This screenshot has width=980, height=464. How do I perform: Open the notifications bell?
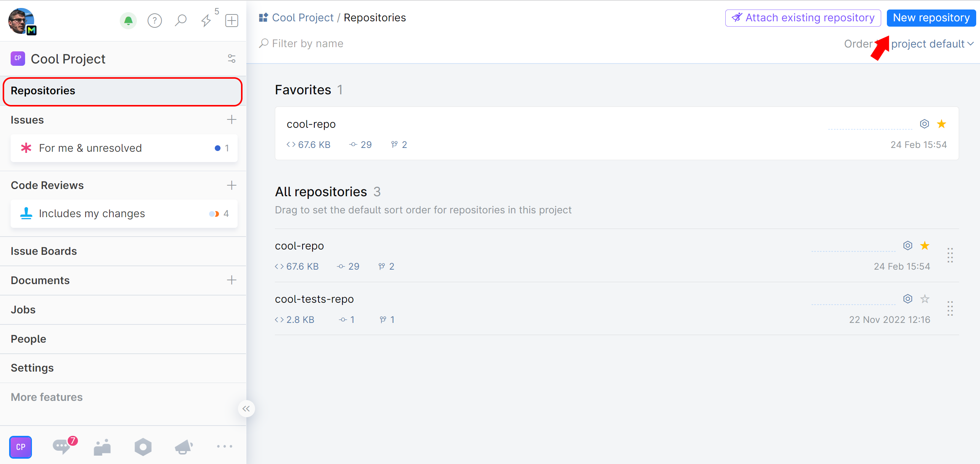click(x=128, y=21)
